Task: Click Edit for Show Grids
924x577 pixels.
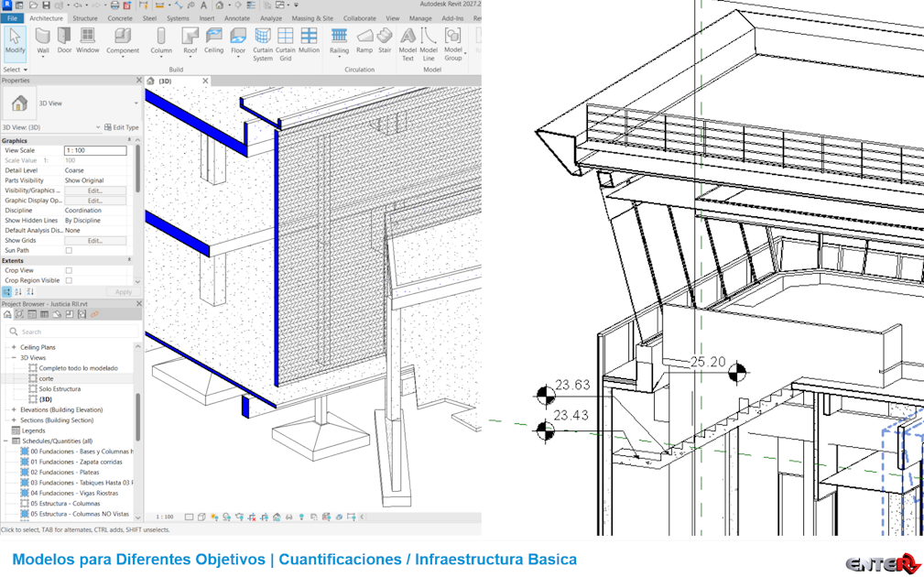Action: (x=95, y=241)
